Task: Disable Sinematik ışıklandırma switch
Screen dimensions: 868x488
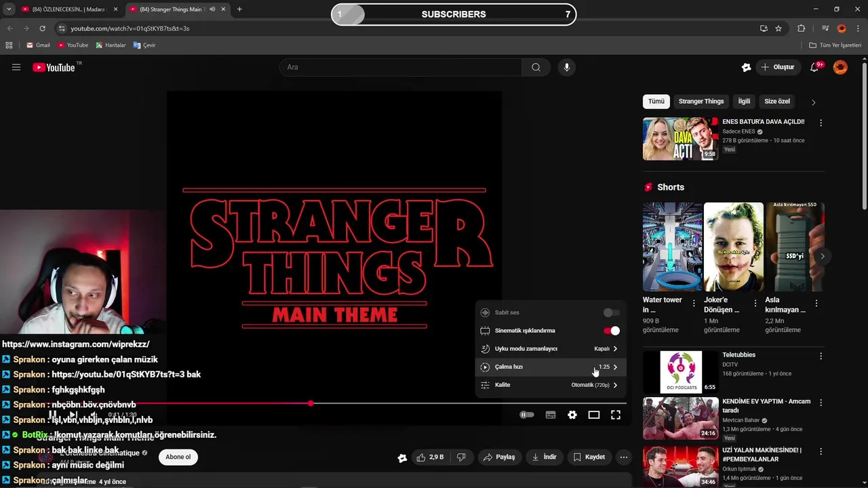Action: click(611, 331)
